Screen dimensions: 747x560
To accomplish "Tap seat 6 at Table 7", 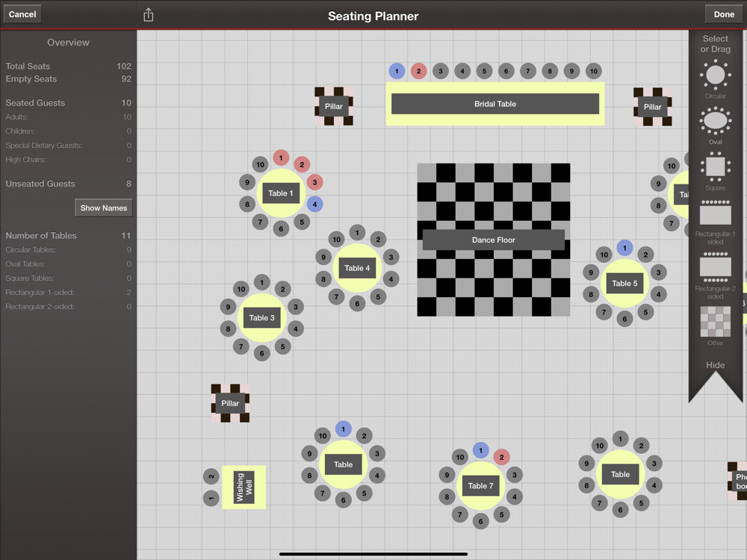I will [480, 521].
